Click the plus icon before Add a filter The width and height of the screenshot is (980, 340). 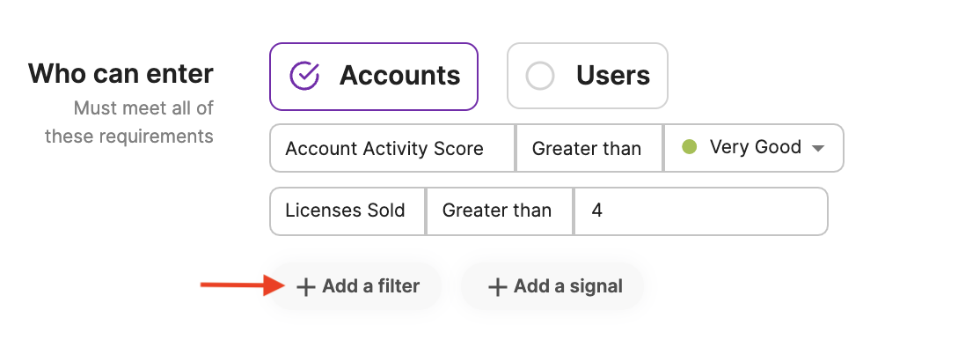coord(305,287)
